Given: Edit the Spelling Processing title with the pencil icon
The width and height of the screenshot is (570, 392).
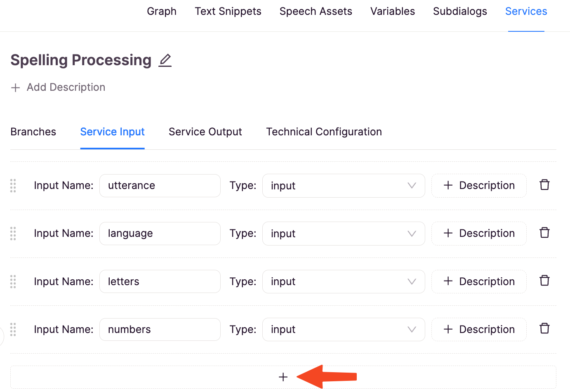Looking at the screenshot, I should click(165, 60).
